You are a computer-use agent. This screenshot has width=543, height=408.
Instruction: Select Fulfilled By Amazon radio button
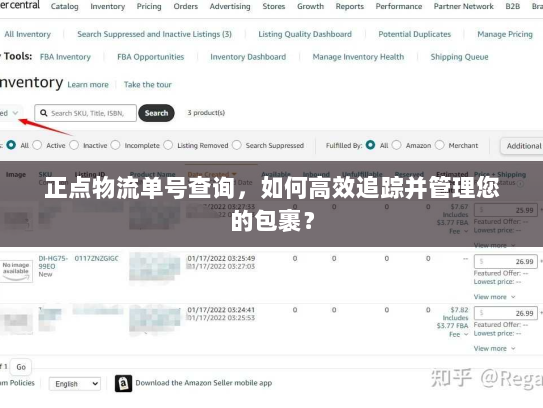pyautogui.click(x=397, y=145)
